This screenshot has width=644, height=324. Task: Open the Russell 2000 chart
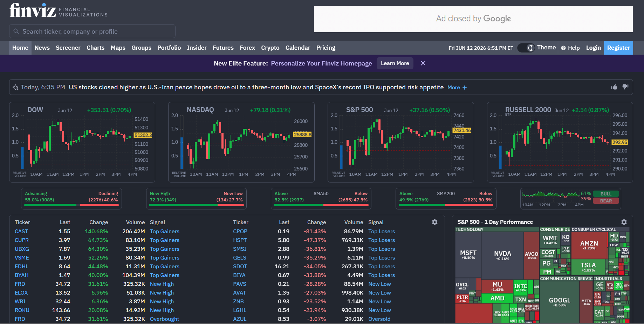(x=560, y=142)
